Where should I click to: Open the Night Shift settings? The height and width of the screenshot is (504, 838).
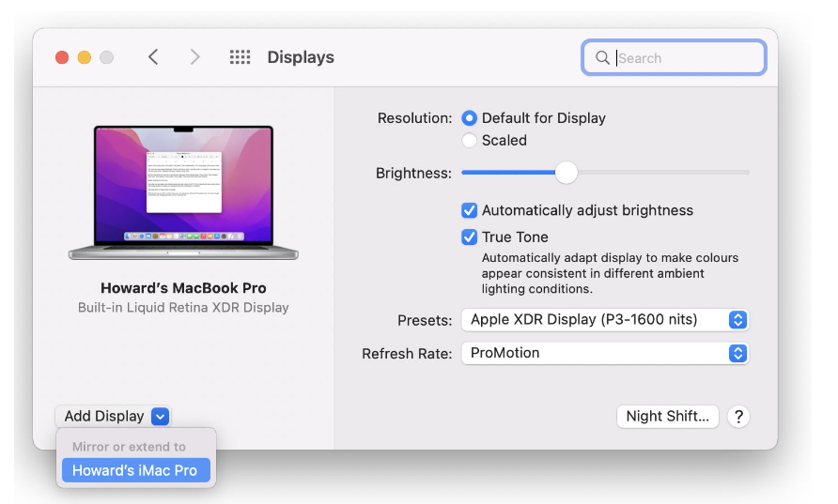point(668,417)
